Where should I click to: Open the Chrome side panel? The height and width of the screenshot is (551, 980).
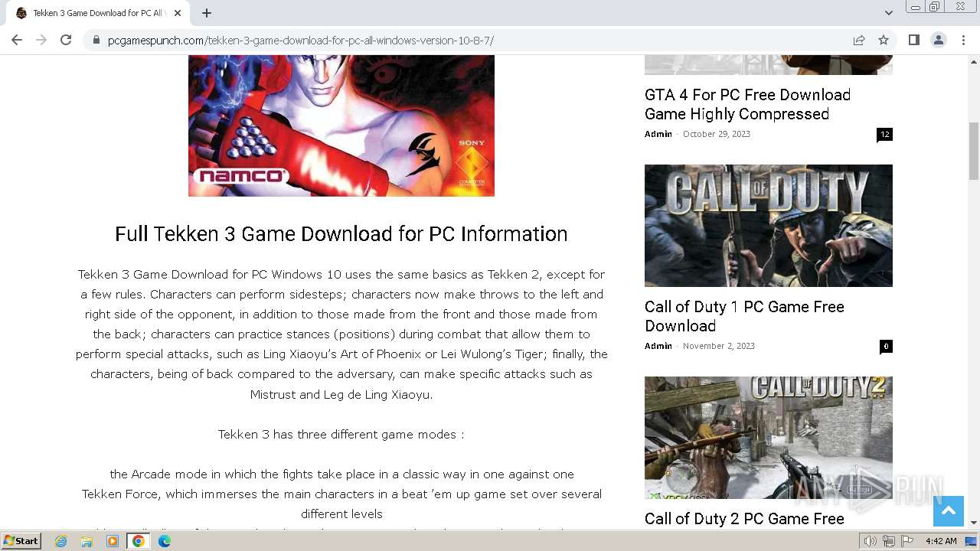point(913,40)
